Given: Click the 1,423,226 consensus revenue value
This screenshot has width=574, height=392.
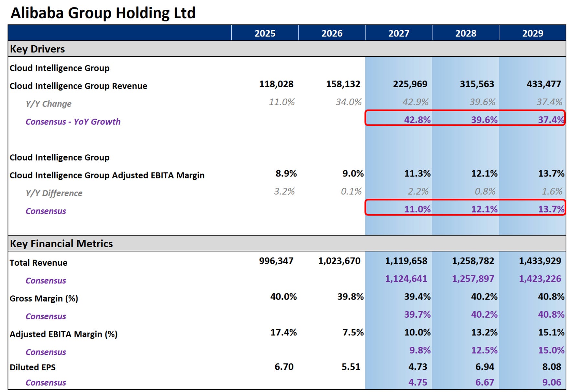Looking at the screenshot, I should [540, 279].
